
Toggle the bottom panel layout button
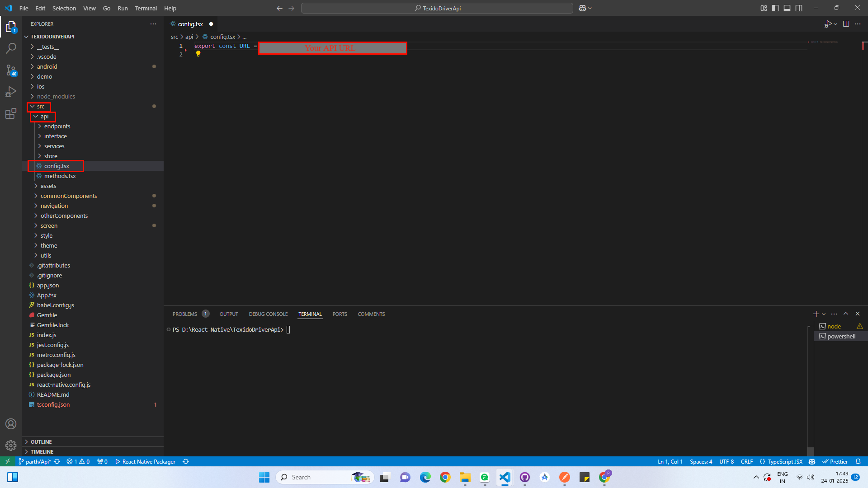pyautogui.click(x=787, y=8)
